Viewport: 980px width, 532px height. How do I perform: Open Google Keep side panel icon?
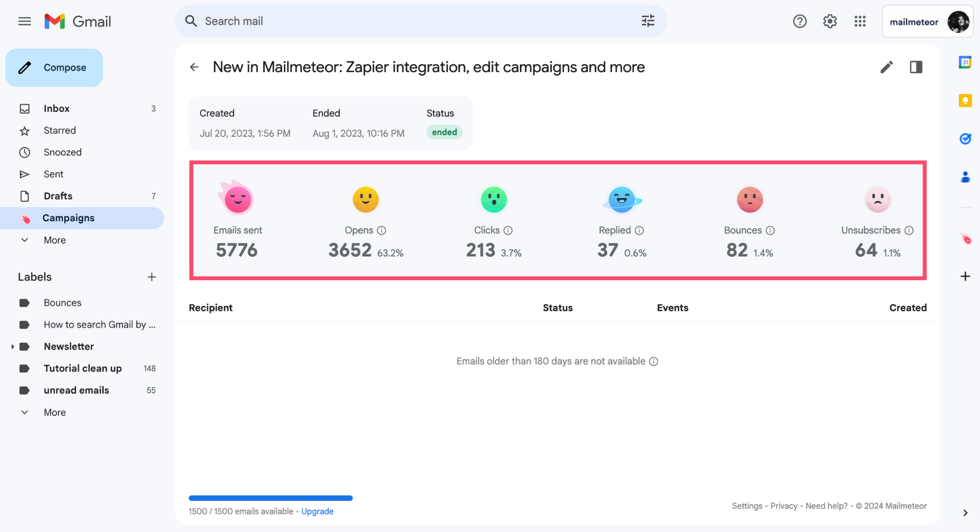[965, 100]
